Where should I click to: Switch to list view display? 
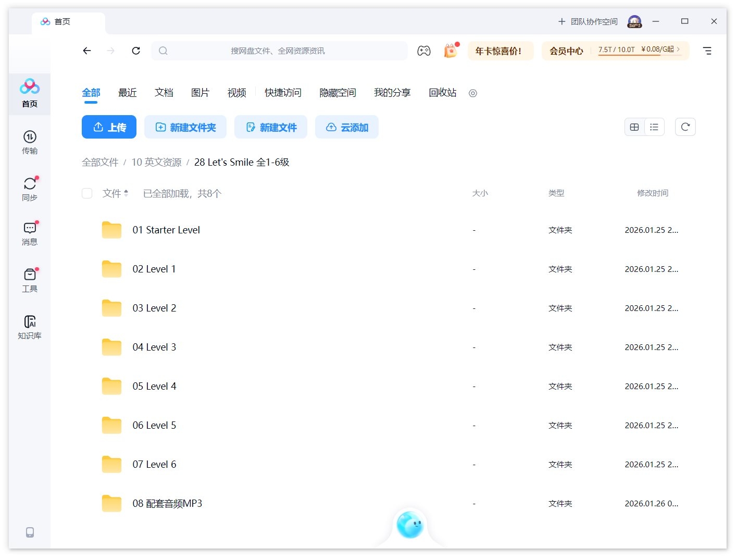coord(654,127)
